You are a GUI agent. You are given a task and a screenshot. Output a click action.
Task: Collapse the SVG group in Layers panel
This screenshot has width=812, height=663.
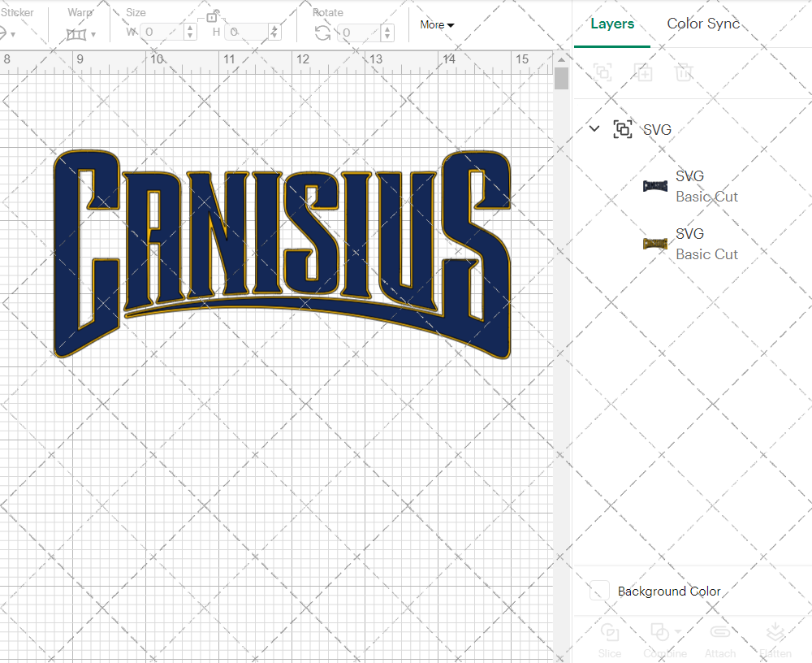tap(594, 128)
